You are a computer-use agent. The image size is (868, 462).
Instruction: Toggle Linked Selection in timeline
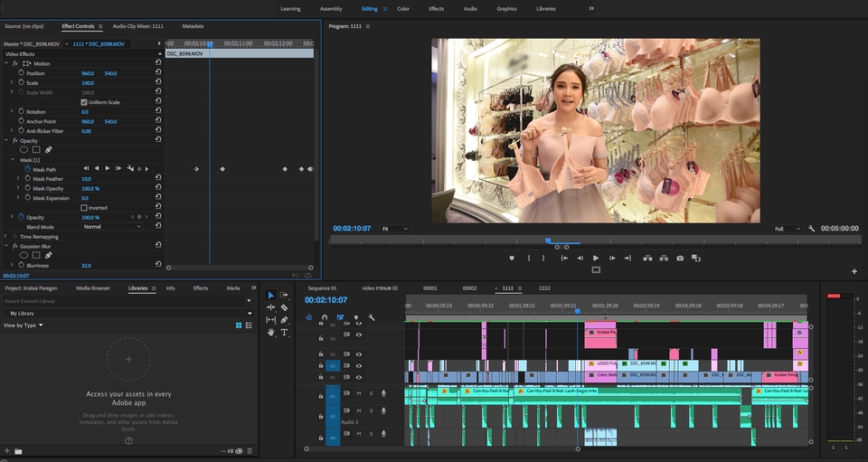pyautogui.click(x=340, y=317)
